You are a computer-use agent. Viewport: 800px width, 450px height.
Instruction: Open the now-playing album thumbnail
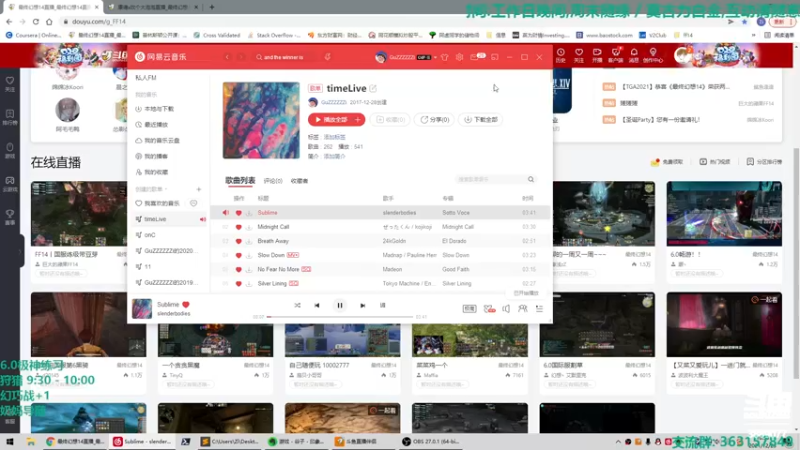(x=142, y=309)
